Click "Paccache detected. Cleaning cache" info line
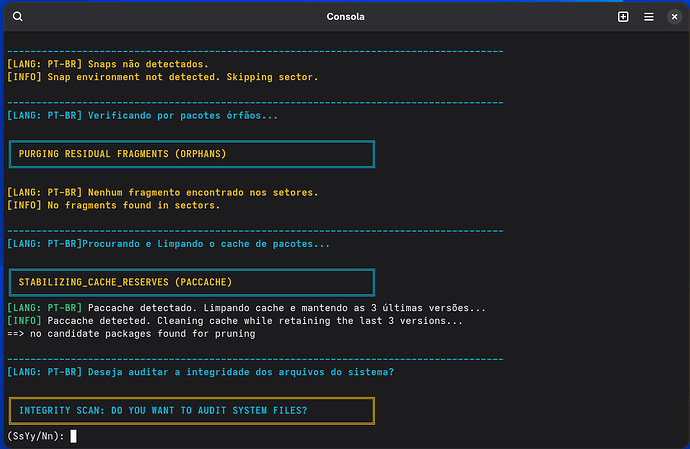Screen dimensions: 690x449 click(235, 321)
